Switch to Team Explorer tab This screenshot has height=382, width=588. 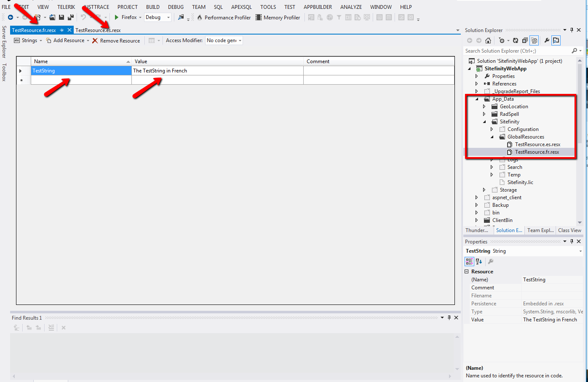pos(540,230)
